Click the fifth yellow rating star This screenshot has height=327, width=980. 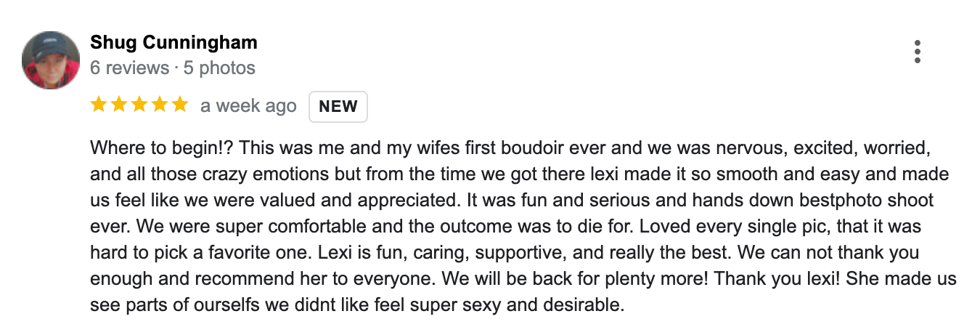click(179, 105)
